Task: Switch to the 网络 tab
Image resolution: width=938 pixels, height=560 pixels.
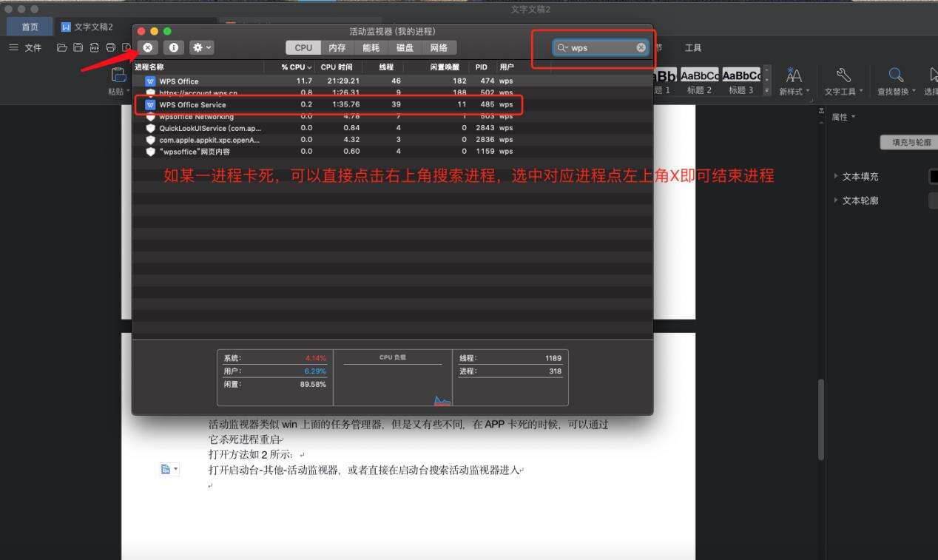Action: (439, 47)
